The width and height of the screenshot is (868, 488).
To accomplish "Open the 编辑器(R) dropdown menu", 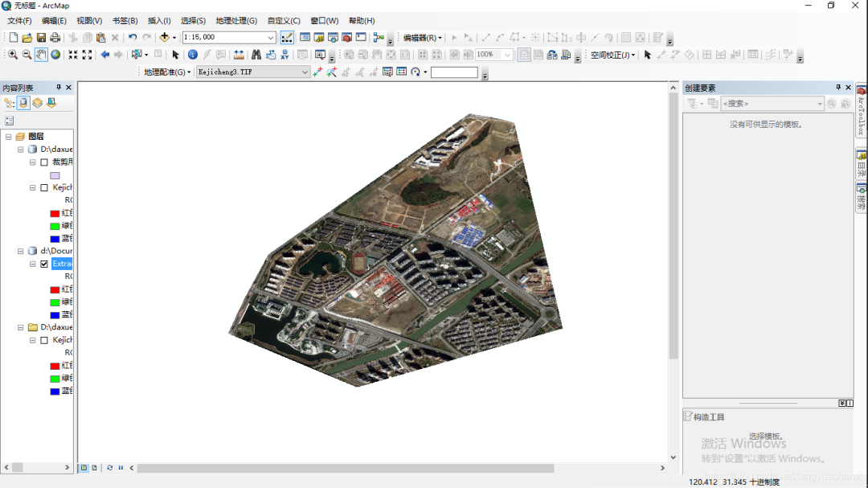I will [423, 38].
